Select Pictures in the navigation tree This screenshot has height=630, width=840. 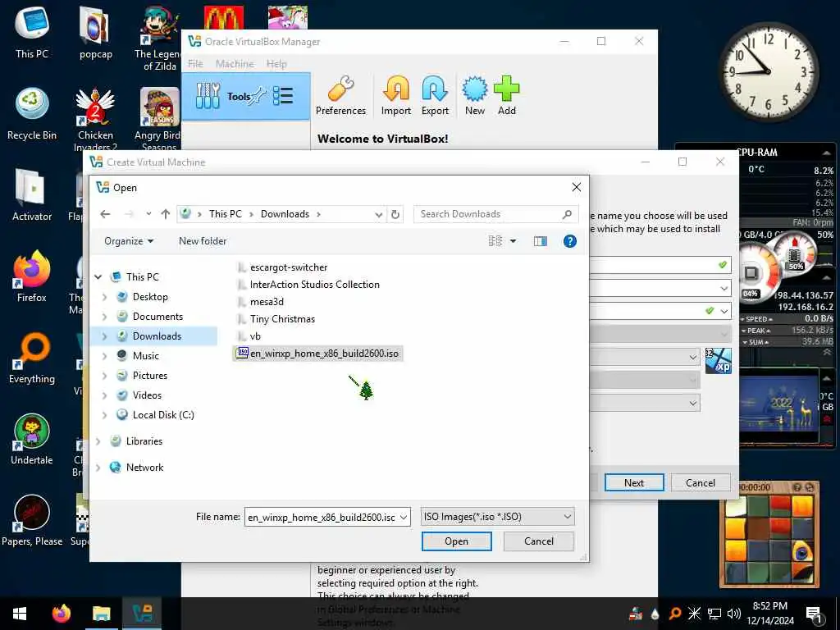tap(150, 376)
